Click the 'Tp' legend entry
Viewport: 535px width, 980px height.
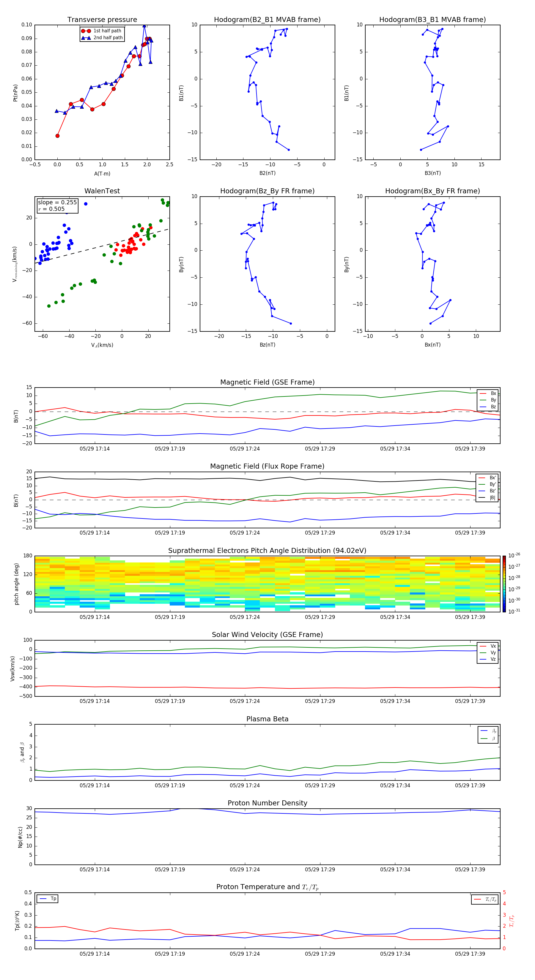(x=48, y=899)
